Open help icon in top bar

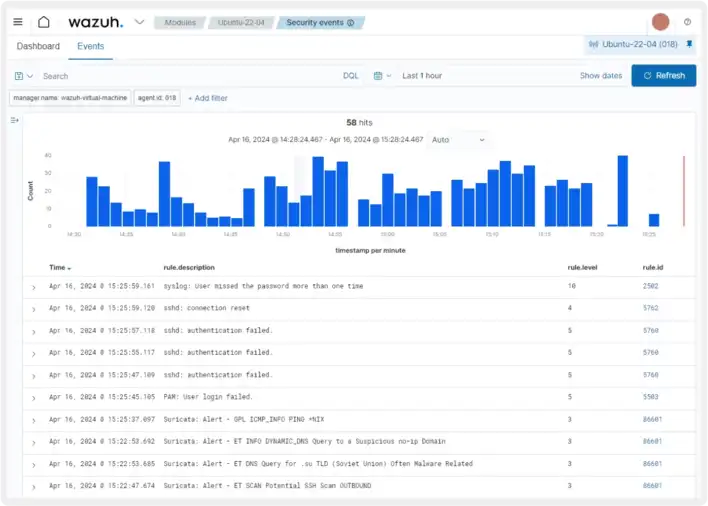[687, 22]
